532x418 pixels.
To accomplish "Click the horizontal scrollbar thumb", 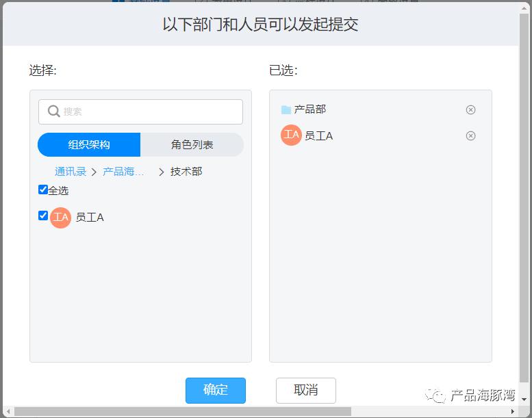I will point(183,412).
